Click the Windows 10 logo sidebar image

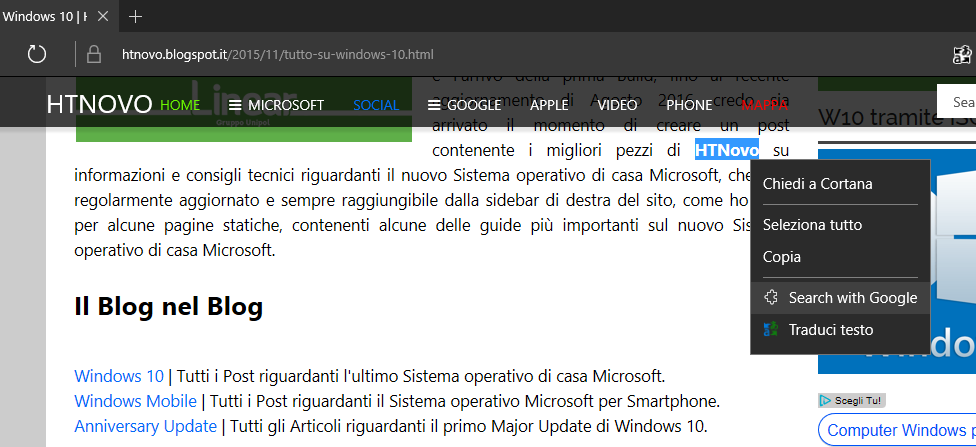coord(897,261)
